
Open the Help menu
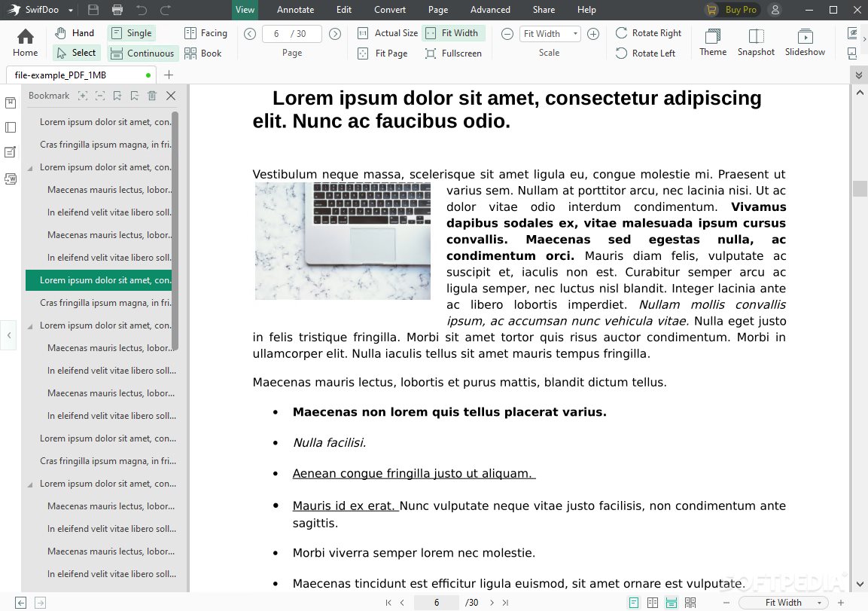pyautogui.click(x=586, y=9)
